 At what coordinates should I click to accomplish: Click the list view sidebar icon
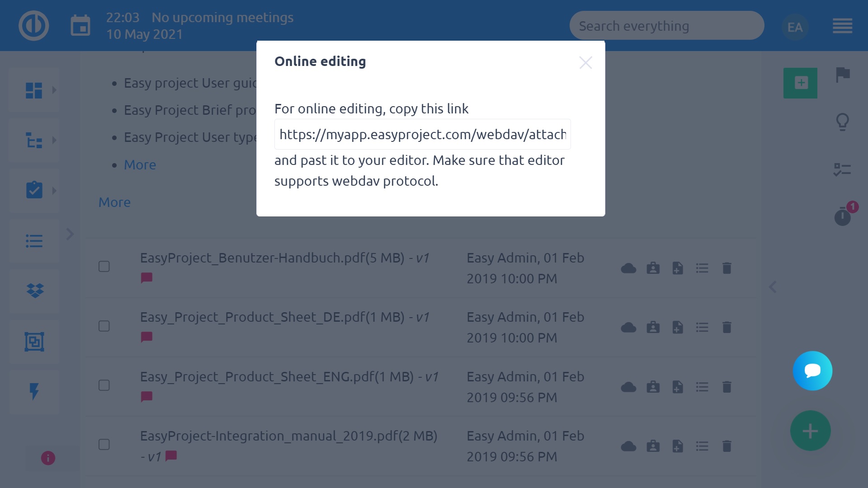click(34, 241)
